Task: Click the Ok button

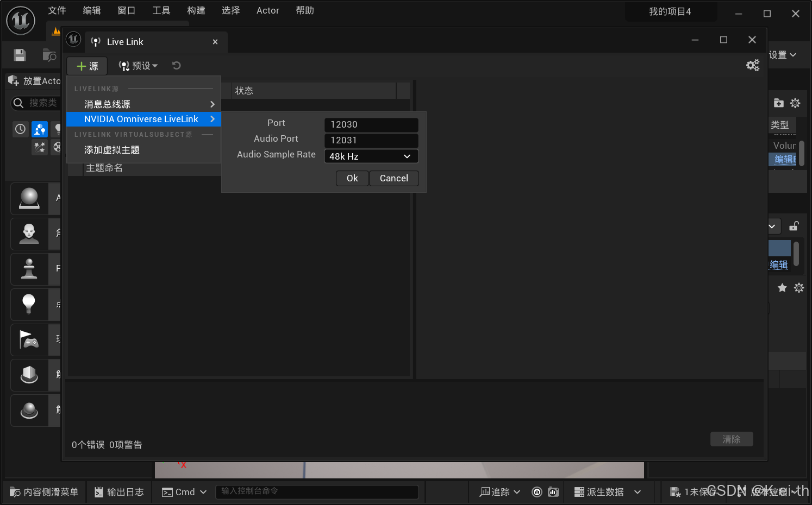Action: point(352,178)
